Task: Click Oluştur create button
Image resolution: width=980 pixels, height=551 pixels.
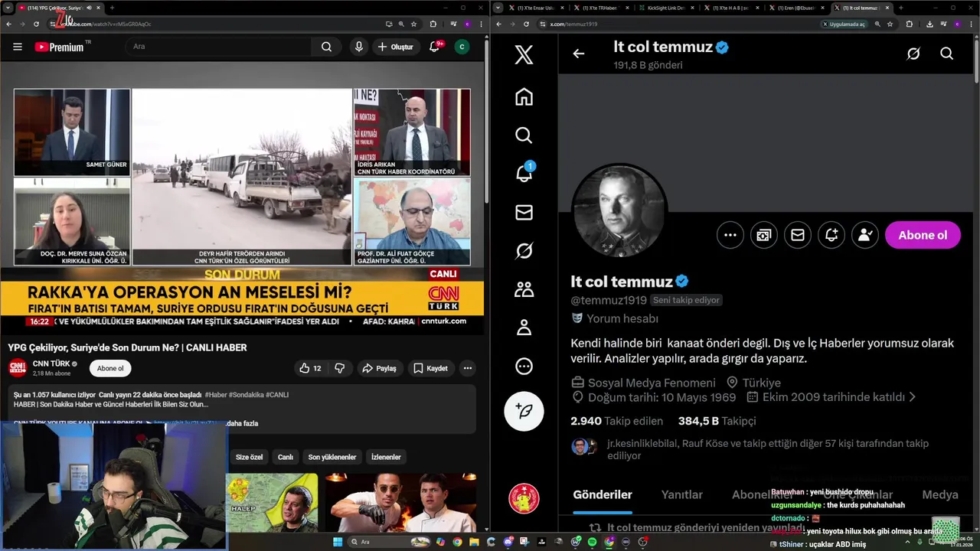Action: (x=395, y=47)
